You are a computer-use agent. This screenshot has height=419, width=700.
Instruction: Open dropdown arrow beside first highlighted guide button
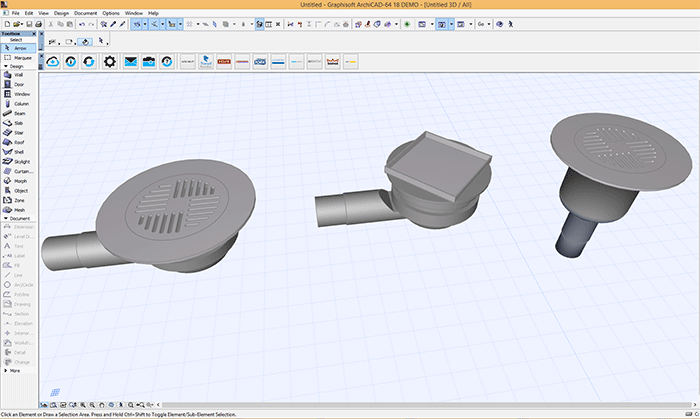pyautogui.click(x=145, y=24)
